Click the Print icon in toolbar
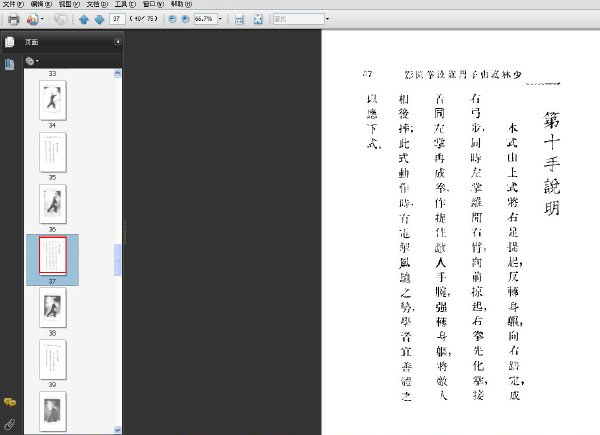600x435 pixels. pos(13,19)
